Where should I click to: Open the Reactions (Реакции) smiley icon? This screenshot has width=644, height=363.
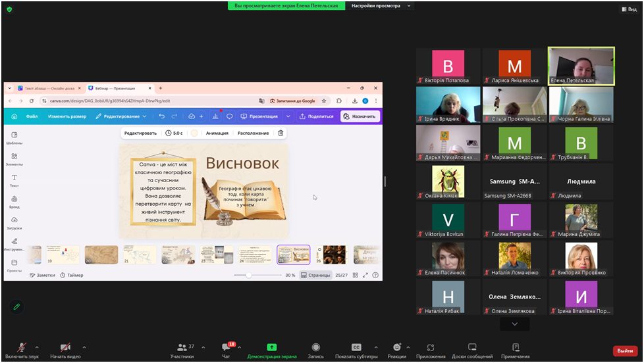tap(396, 349)
